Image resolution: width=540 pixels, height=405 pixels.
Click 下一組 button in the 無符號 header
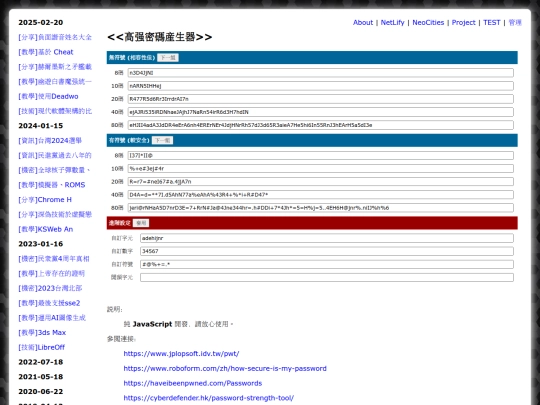(168, 58)
